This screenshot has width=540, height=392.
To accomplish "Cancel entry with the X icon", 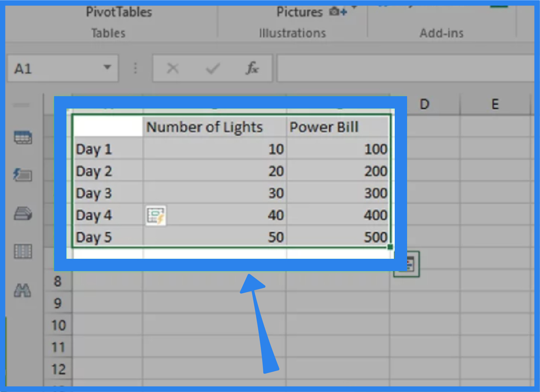I will [173, 68].
